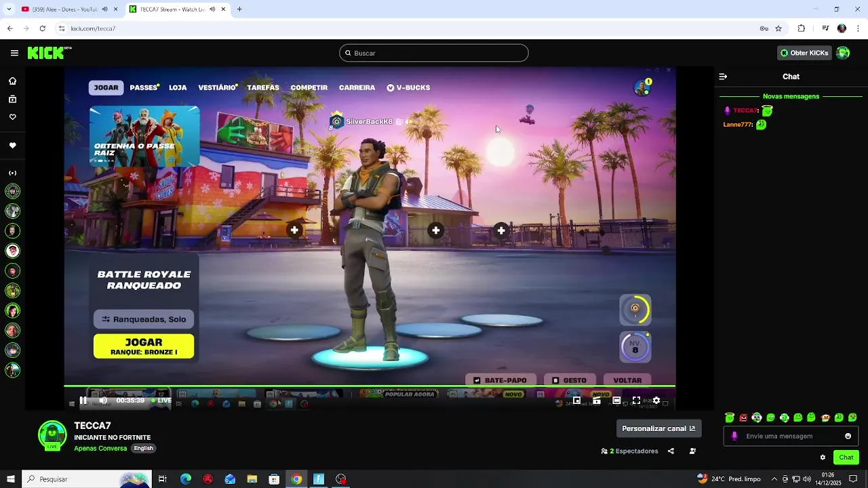
Task: Click the Obtenha o Passe Raiz banner
Action: [x=144, y=136]
